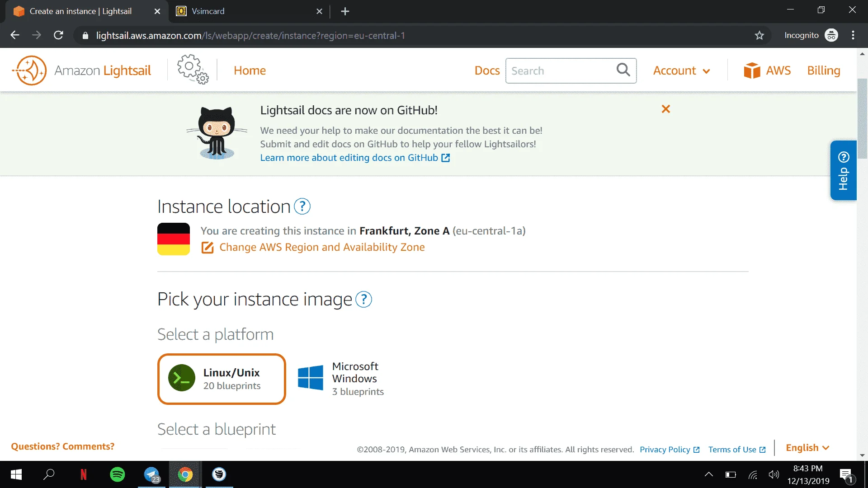The height and width of the screenshot is (488, 868).
Task: Open instance image help question mark
Action: [363, 299]
